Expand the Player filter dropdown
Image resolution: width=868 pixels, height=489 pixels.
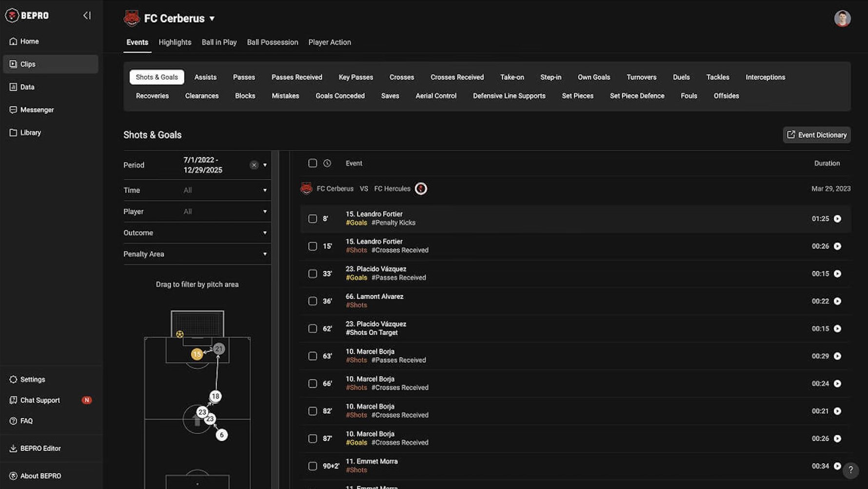click(x=265, y=211)
